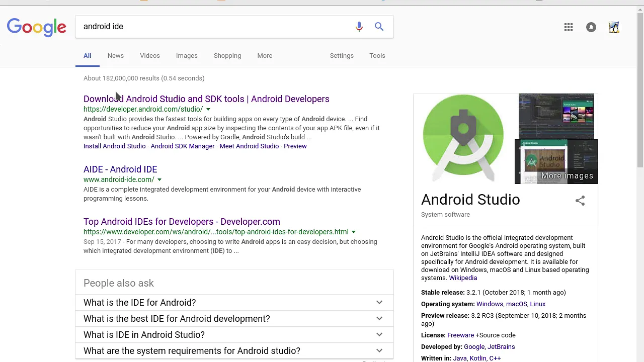The width and height of the screenshot is (644, 362).
Task: Expand What is the best IDE question
Action: click(234, 319)
